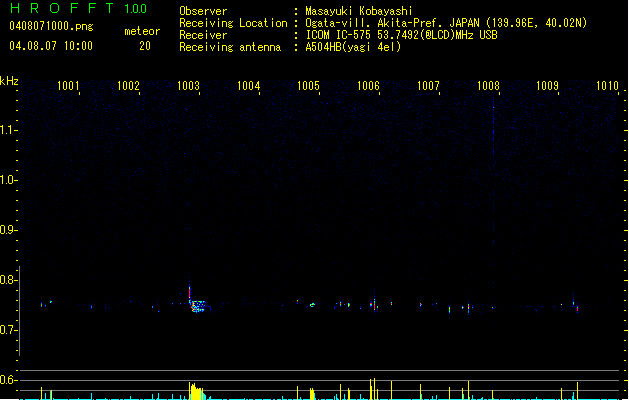The height and width of the screenshot is (400, 629).
Task: Click time axis label 1004
Action: [248, 85]
